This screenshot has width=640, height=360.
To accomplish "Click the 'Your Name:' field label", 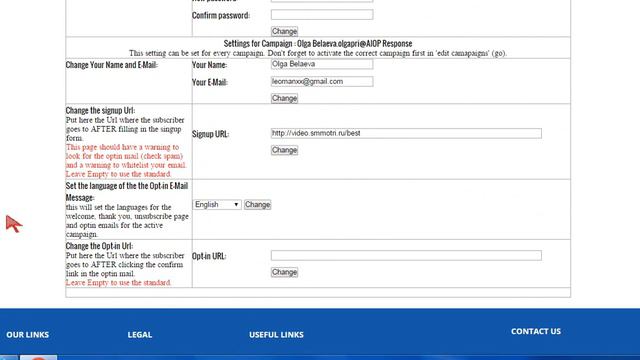I will click(210, 65).
